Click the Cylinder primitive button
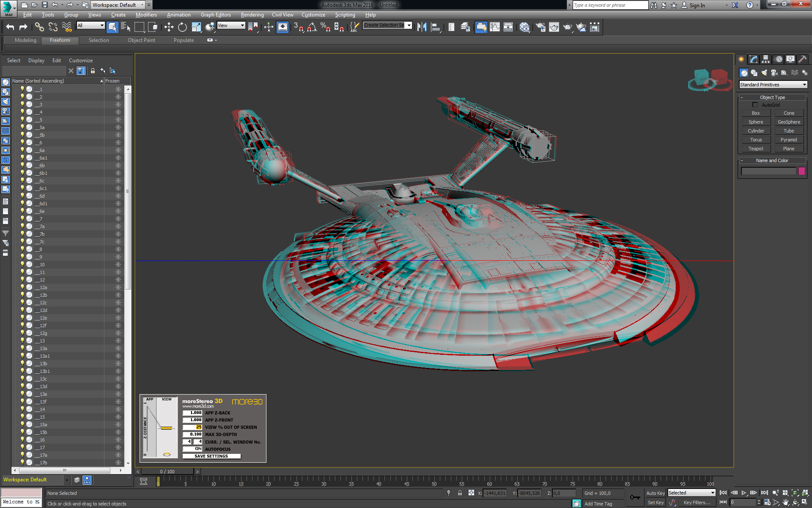The image size is (812, 508). point(756,131)
